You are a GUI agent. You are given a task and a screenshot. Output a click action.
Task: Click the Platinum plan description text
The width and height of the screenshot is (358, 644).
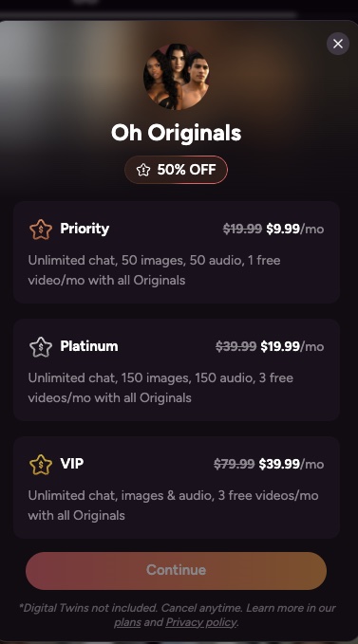pos(160,388)
